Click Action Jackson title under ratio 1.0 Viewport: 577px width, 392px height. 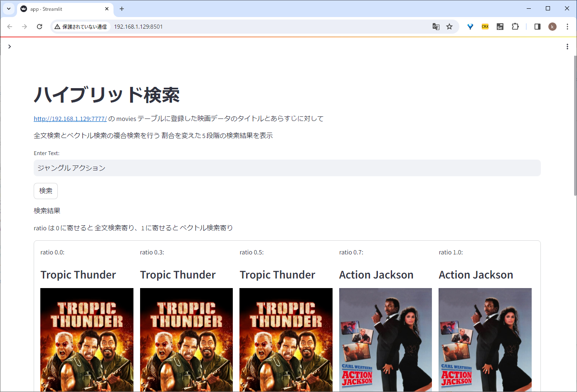click(476, 275)
